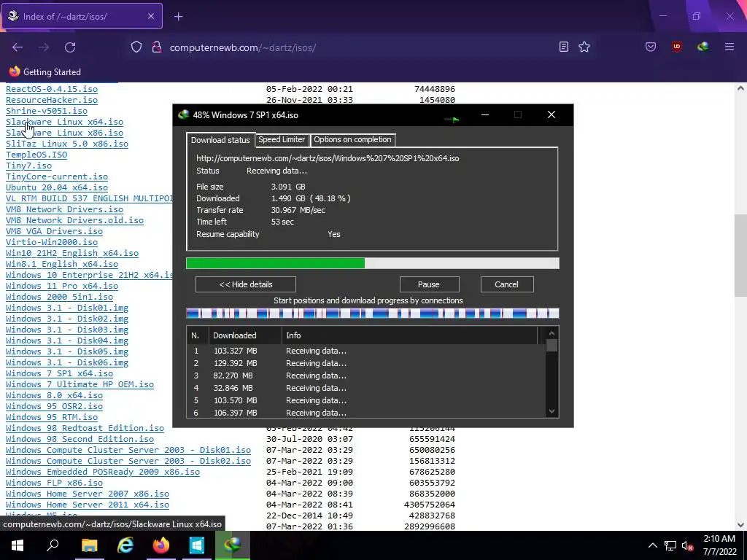Minimize the IDM download dialog
The width and height of the screenshot is (747, 560).
(x=485, y=114)
